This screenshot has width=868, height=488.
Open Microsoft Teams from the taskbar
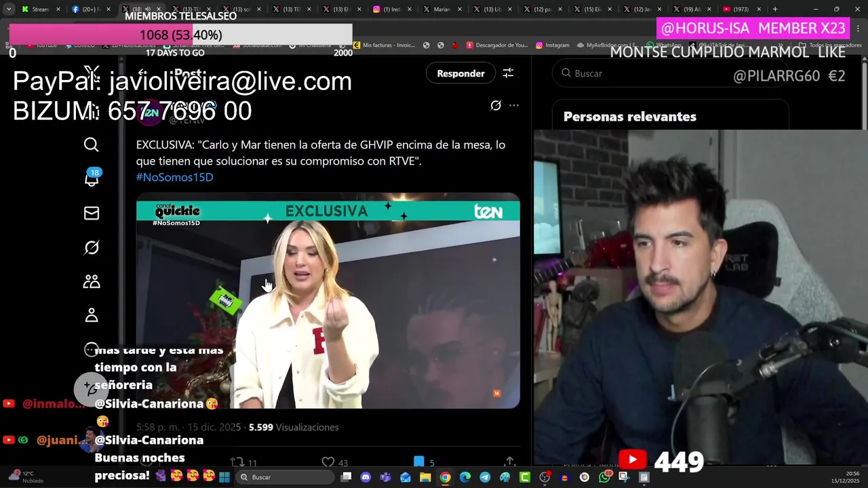386,477
